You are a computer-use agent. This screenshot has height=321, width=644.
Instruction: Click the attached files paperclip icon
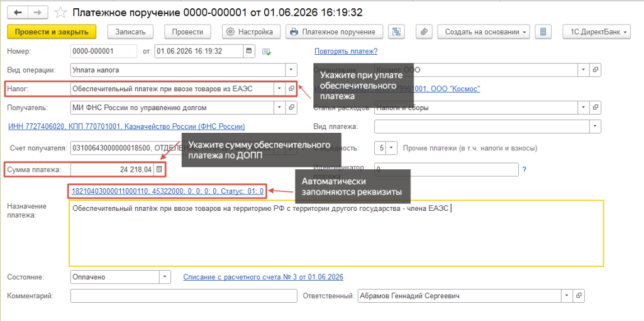click(425, 31)
